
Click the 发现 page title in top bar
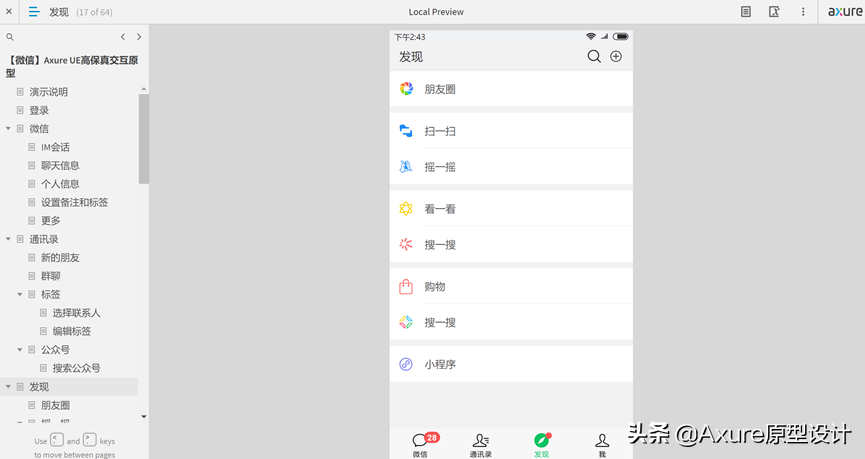[59, 12]
